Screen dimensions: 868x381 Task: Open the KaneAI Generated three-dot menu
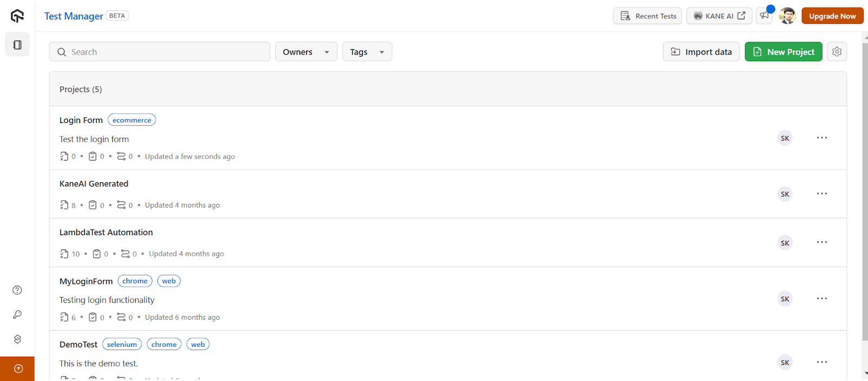[x=822, y=193]
